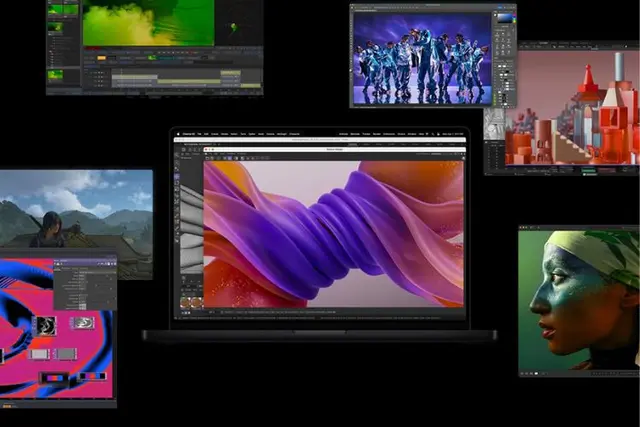Click the first icon in the render viewer toolbar

(207, 158)
